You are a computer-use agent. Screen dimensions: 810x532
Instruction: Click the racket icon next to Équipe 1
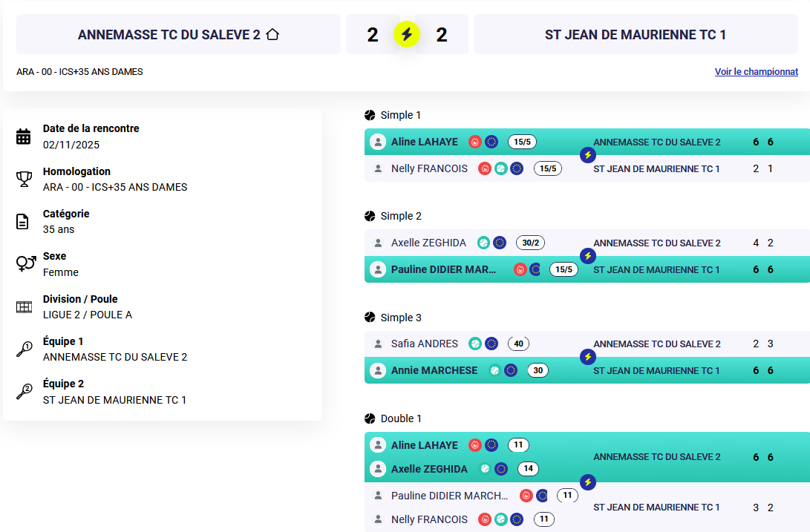click(24, 349)
